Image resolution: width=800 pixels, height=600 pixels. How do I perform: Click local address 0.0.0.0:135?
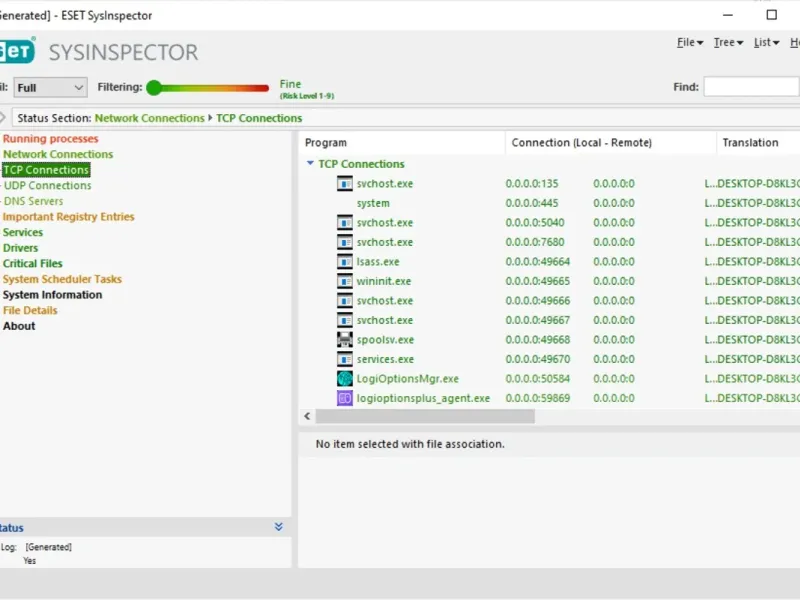click(x=532, y=183)
